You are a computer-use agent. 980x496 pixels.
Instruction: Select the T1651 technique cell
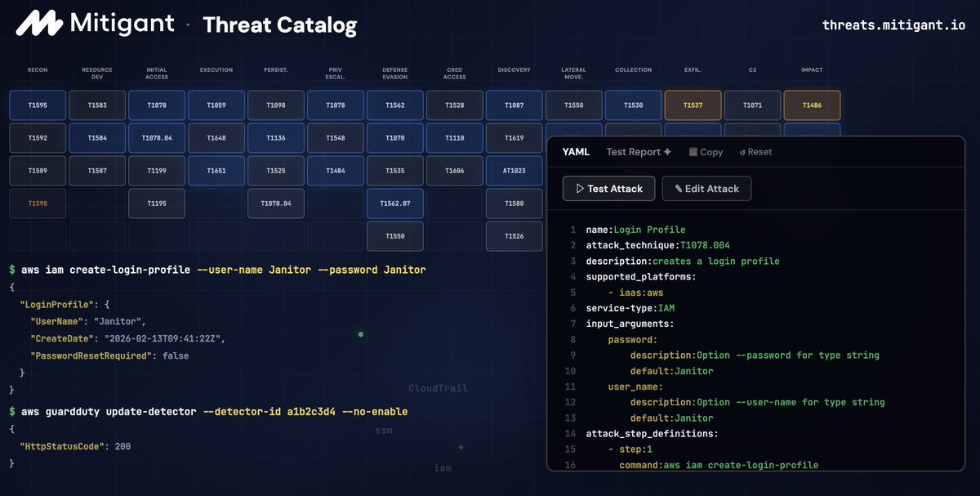[x=216, y=171]
